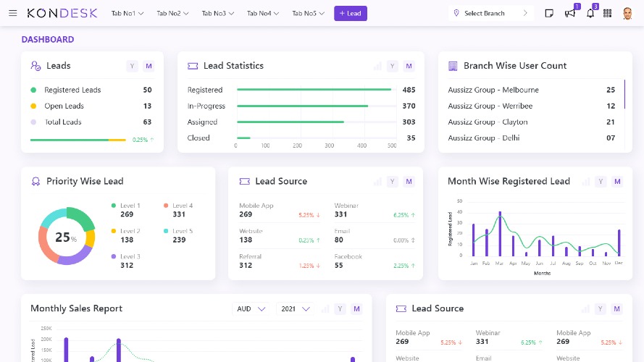Set Month Wise Registered Lead to yearly
The image size is (644, 362).
(x=601, y=182)
